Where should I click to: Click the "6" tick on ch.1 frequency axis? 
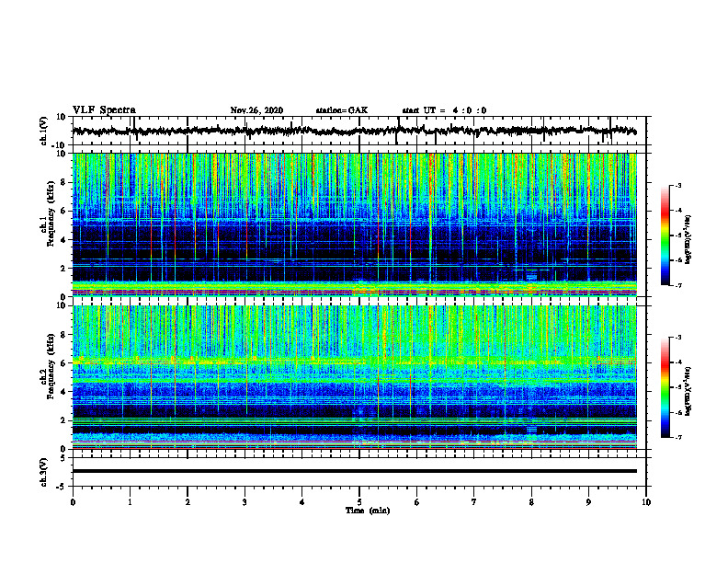click(x=64, y=212)
